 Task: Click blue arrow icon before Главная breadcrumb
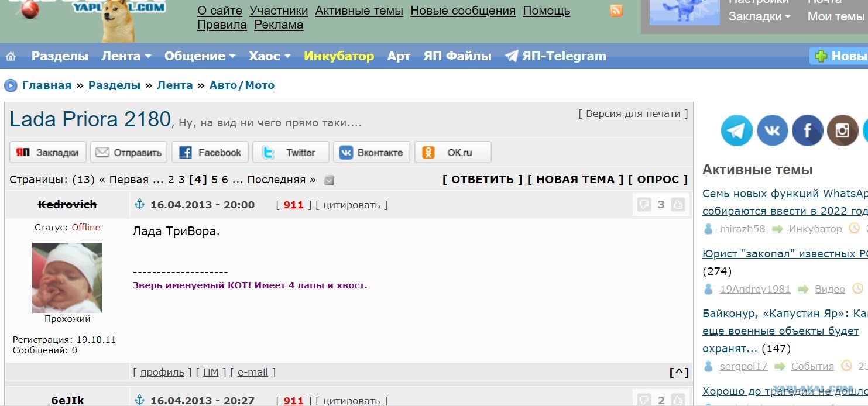point(11,85)
